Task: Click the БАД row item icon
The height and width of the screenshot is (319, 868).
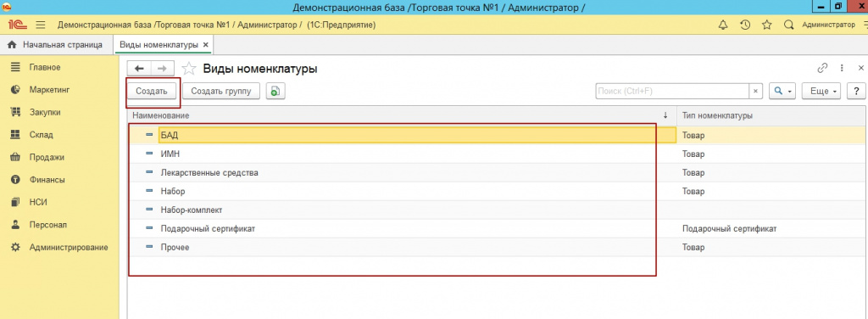Action: 149,135
